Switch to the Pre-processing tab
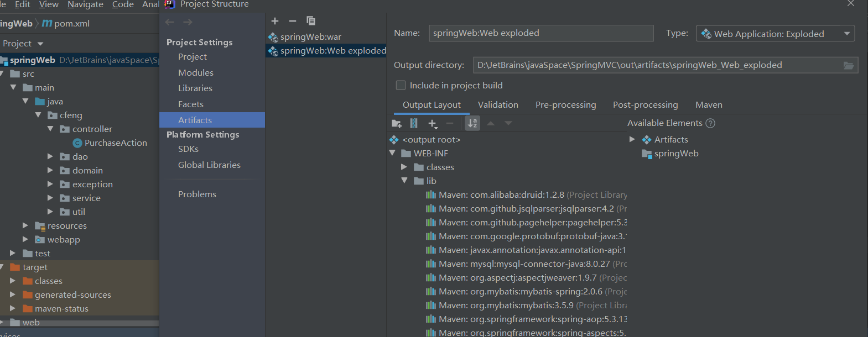Viewport: 868px width, 337px height. click(x=566, y=105)
